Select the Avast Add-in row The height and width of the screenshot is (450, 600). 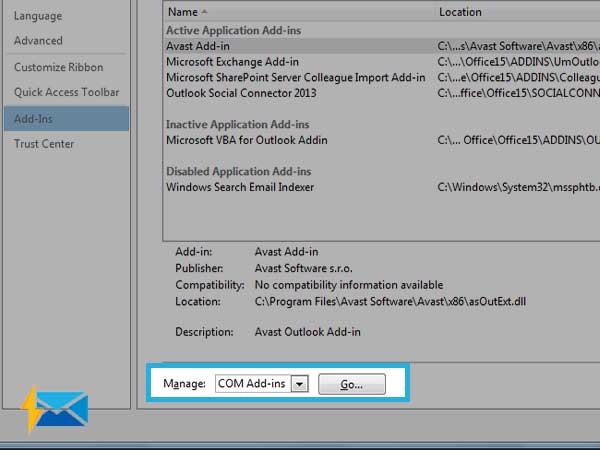[x=382, y=46]
